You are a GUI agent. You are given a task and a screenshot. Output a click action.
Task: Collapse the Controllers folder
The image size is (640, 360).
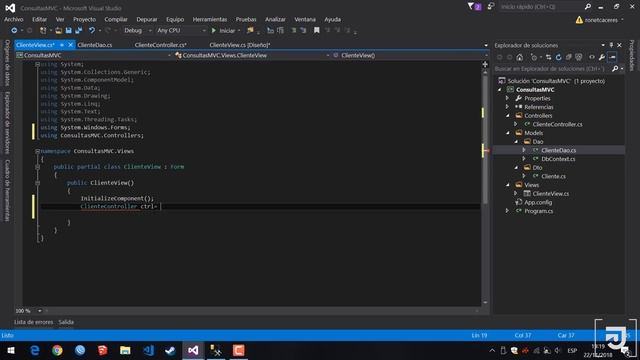[x=507, y=116]
